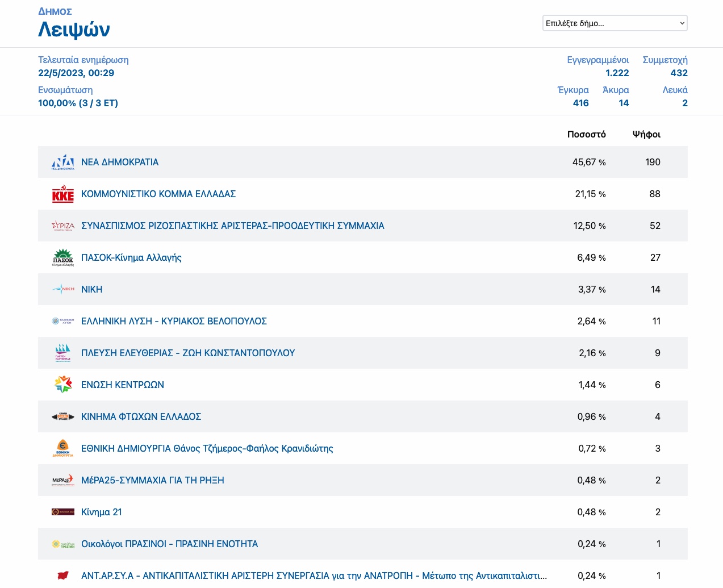Click ΚΙΝΗΜΑ ΦΤΩΧΩΝ ΕΛΛΑΔΟΣ party name
723x588 pixels.
(x=141, y=416)
